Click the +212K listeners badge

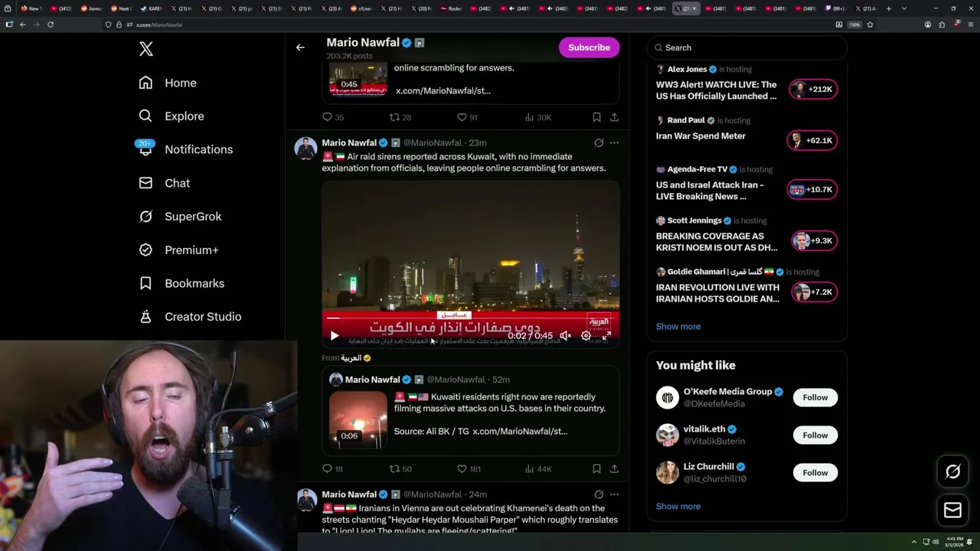pyautogui.click(x=812, y=90)
